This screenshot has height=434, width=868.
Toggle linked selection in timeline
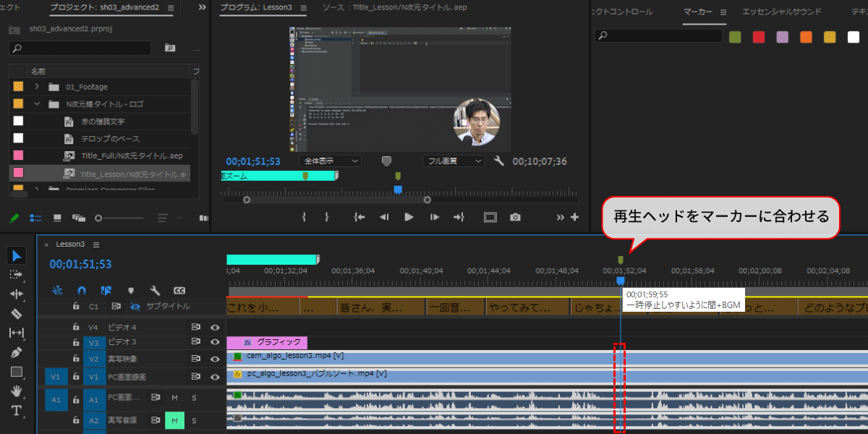pyautogui.click(x=106, y=290)
